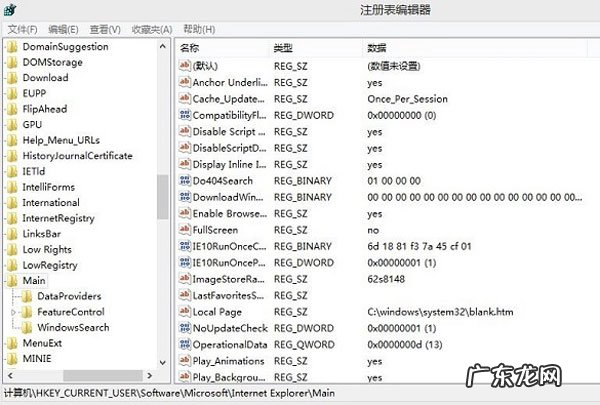Image resolution: width=600 pixels, height=405 pixels.
Task: Click the string icon of Cache_Update value
Action: tap(185, 98)
